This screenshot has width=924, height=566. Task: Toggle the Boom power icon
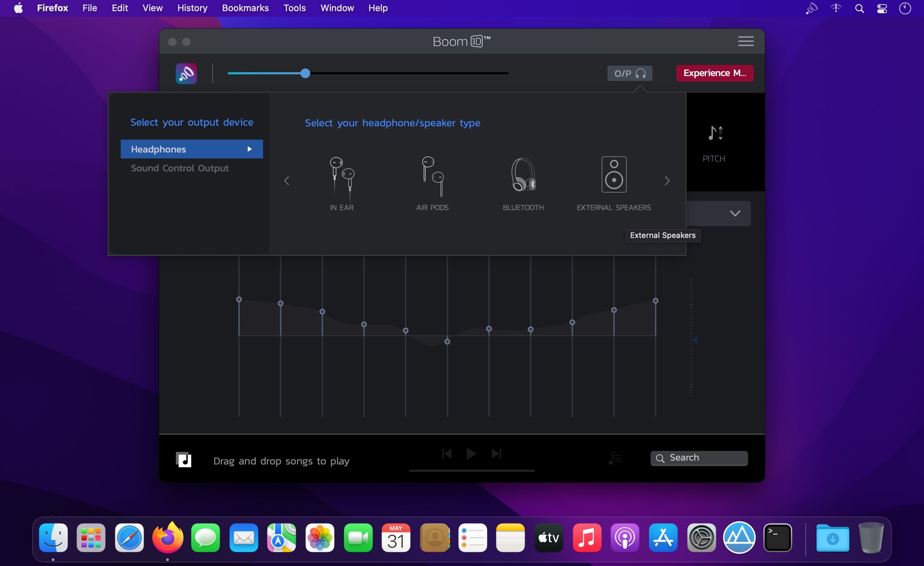[186, 74]
